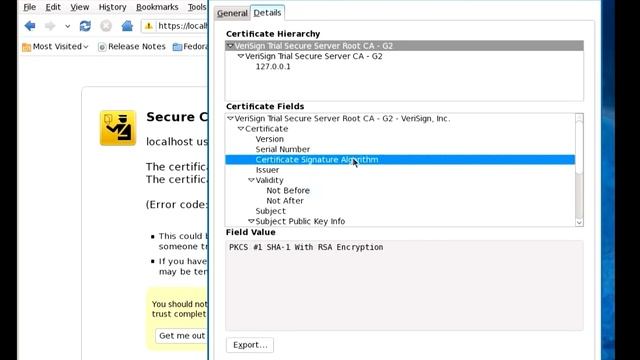Open the Tools menu

click(x=197, y=7)
